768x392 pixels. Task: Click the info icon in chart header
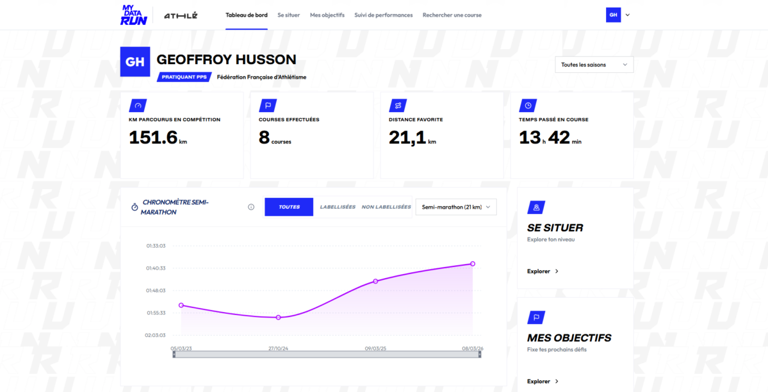tap(251, 207)
